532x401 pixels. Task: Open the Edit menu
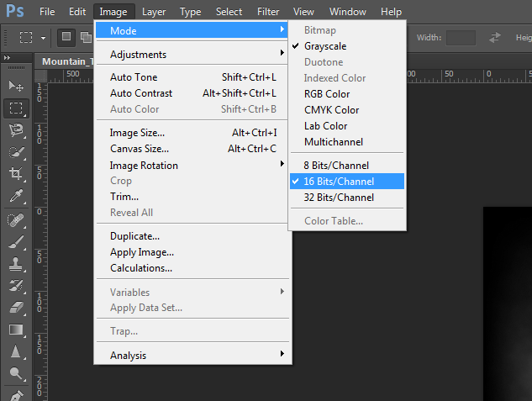pyautogui.click(x=77, y=12)
